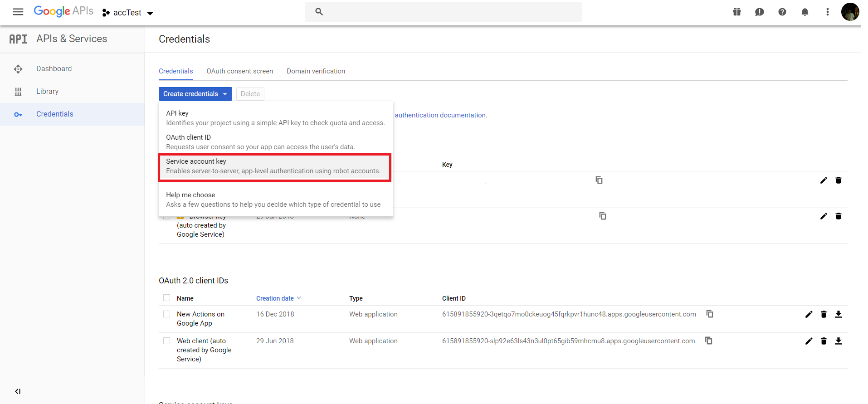This screenshot has width=868, height=404.
Task: Tick the OAuth client IDs select-all checkbox
Action: [x=167, y=298]
